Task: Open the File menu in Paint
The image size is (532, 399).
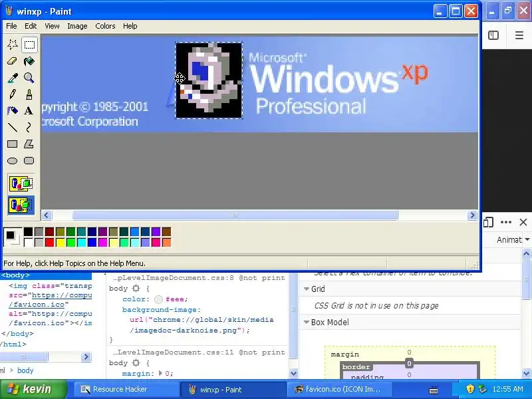Action: pos(11,26)
